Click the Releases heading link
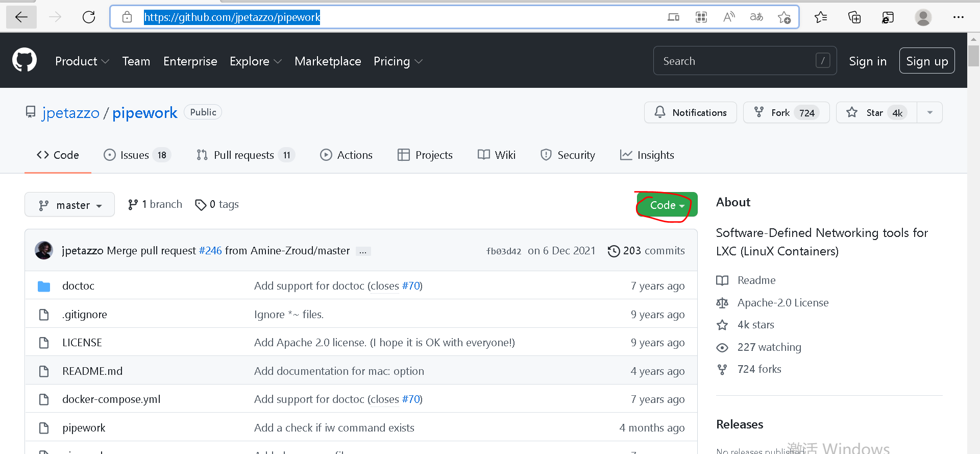 (740, 424)
